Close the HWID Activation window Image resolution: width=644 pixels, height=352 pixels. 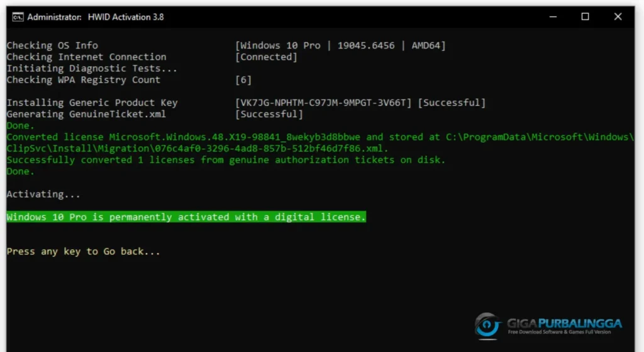[x=618, y=17]
